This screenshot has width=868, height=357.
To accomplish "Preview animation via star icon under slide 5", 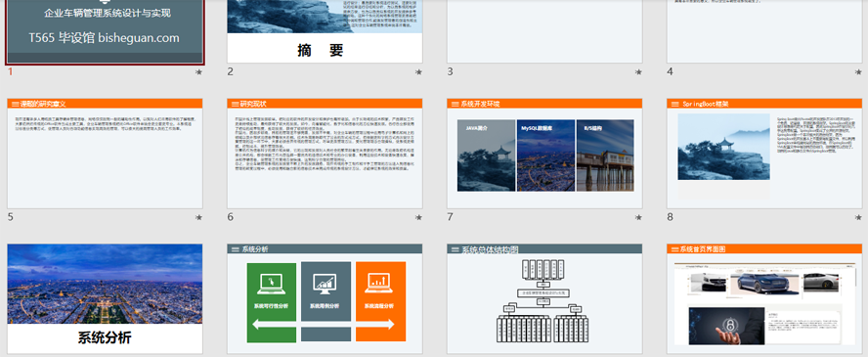I will (198, 217).
